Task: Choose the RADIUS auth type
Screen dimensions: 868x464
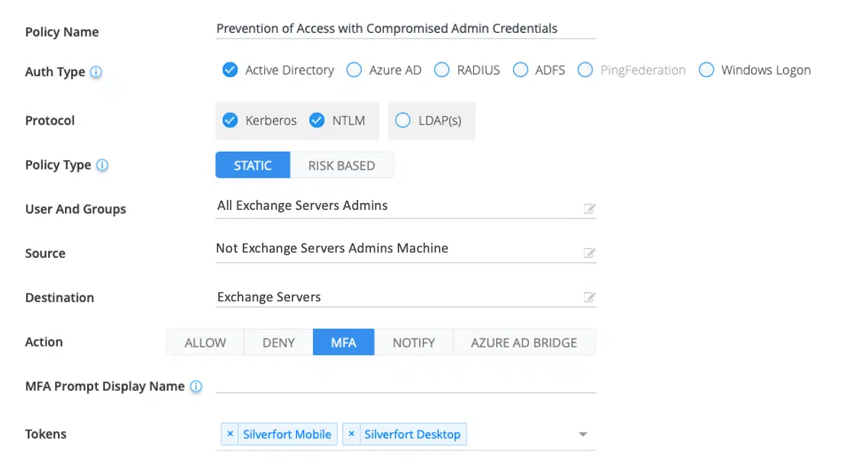Action: point(442,70)
